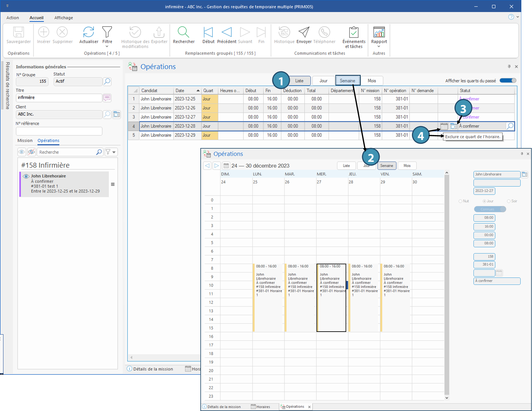Open the Action menu

13,18
